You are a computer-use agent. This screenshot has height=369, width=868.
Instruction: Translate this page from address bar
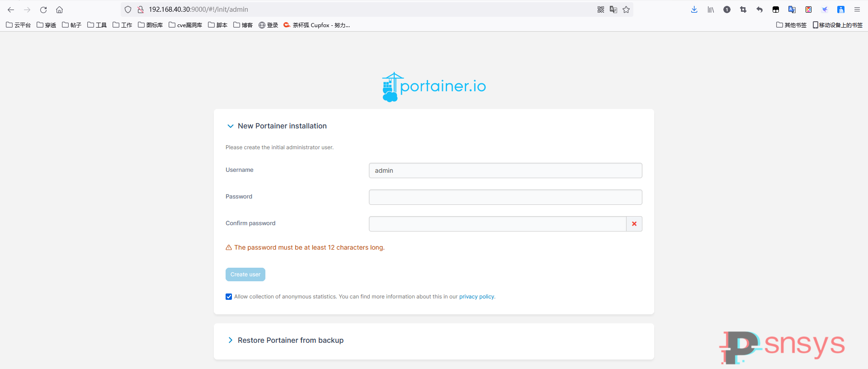point(613,9)
